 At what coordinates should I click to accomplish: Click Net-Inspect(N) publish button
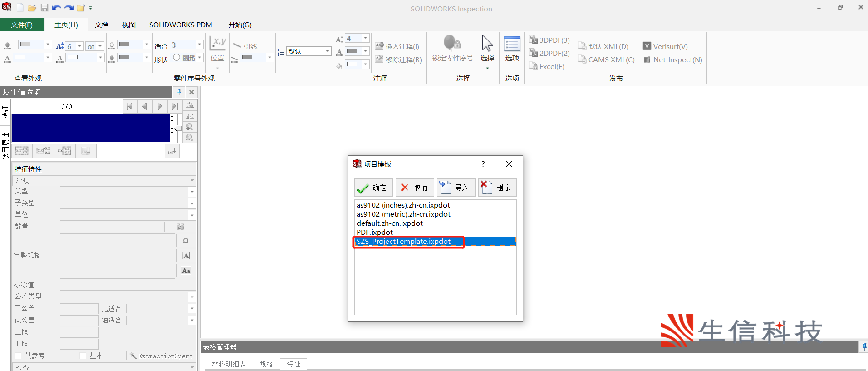click(673, 59)
